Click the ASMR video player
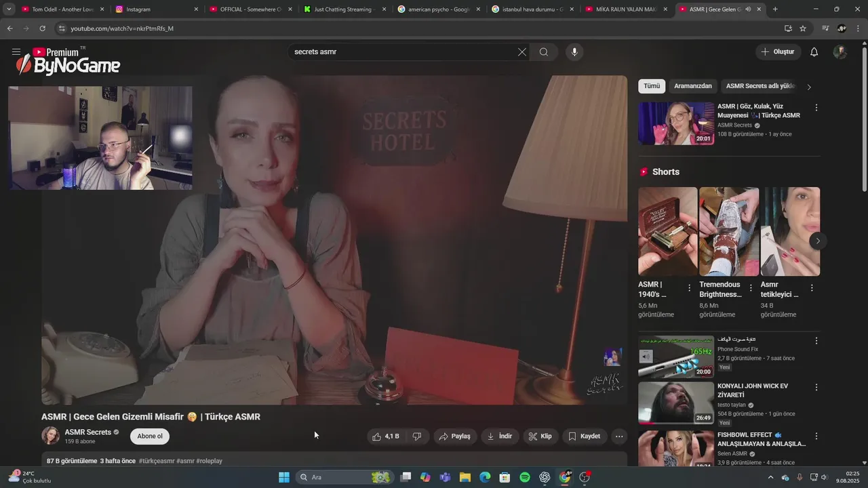Screen dimensions: 868x488 pyautogui.click(x=334, y=241)
